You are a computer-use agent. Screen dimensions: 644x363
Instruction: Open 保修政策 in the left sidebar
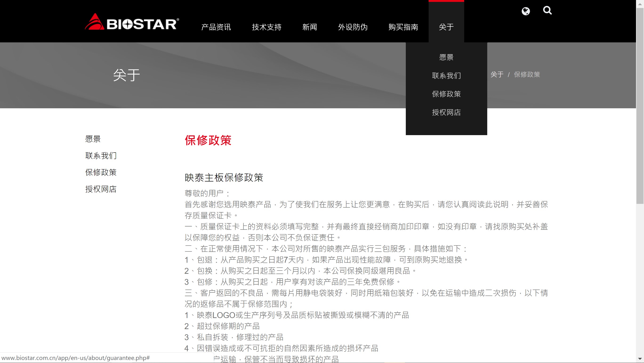(x=101, y=172)
